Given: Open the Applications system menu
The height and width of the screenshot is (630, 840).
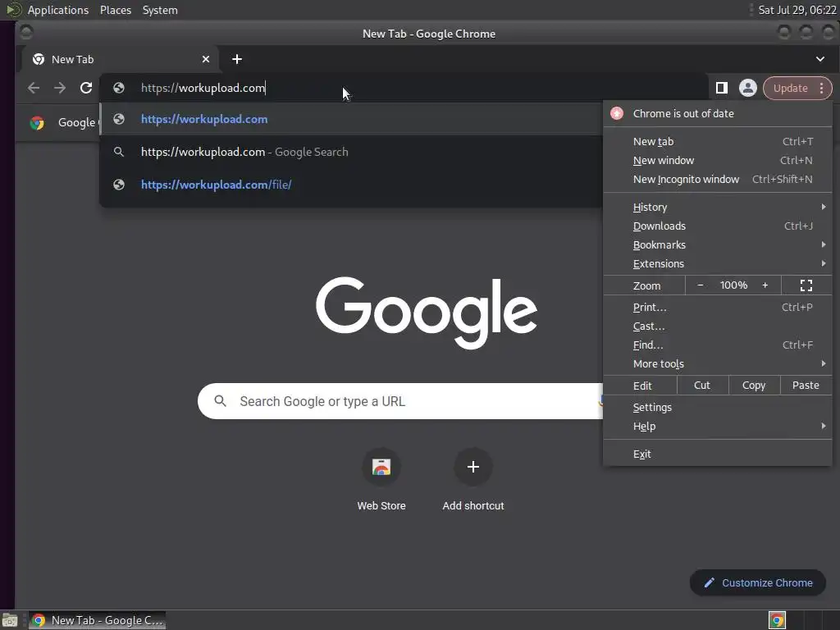Looking at the screenshot, I should (58, 10).
